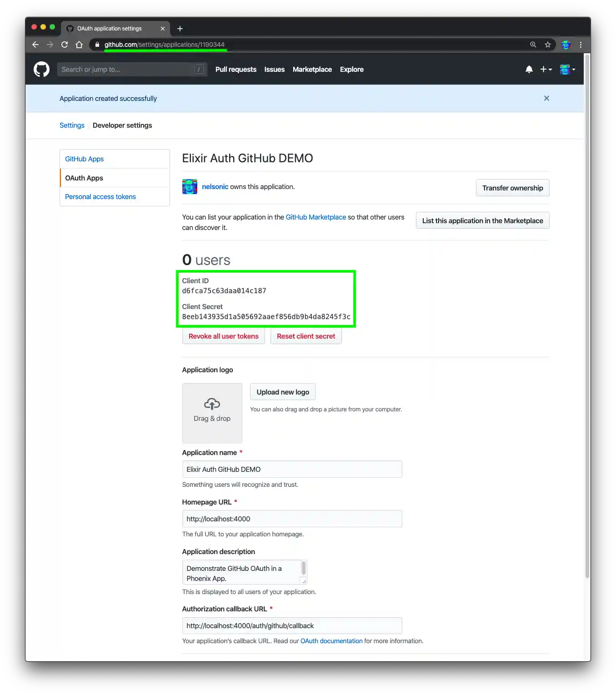The width and height of the screenshot is (616, 695).
Task: Bookmark the page using the star icon
Action: pos(548,45)
